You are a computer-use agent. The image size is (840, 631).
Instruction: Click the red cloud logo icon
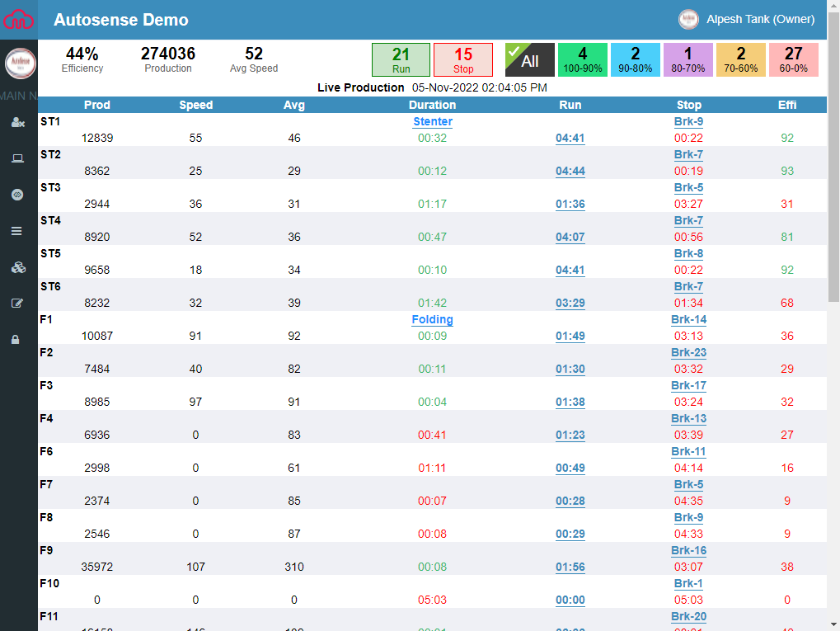tap(18, 20)
